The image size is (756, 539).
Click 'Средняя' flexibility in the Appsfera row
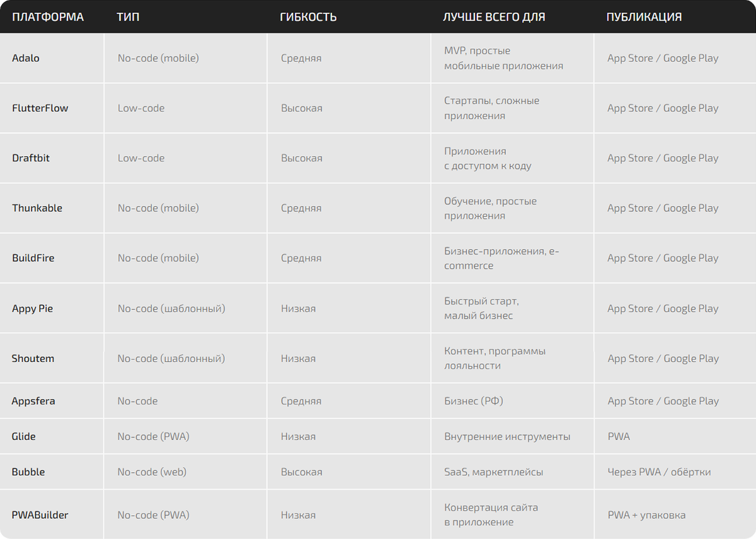point(301,401)
